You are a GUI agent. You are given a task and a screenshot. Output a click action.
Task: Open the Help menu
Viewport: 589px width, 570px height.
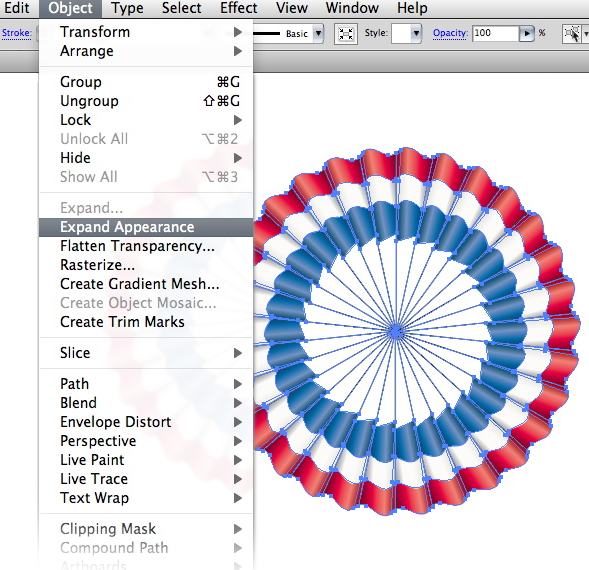(x=412, y=8)
